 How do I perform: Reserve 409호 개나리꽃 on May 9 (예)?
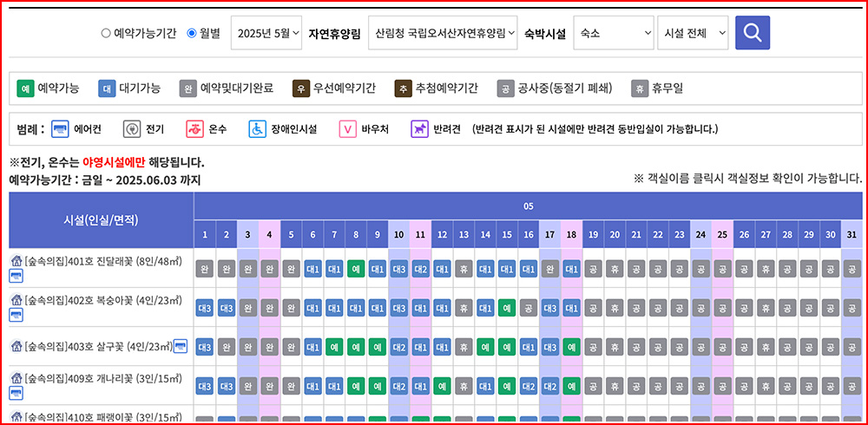(378, 386)
